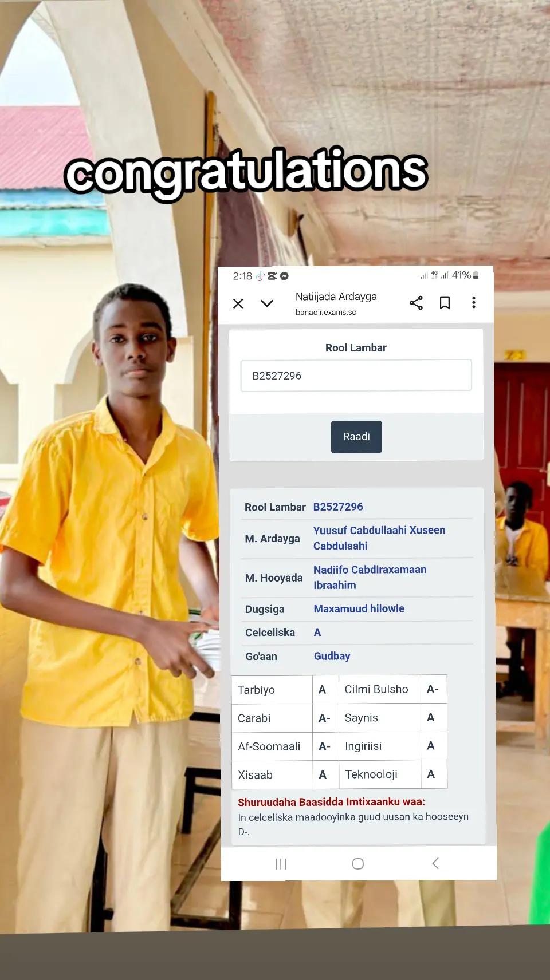This screenshot has width=550, height=980.
Task: Tap the school name Maxamuud hilowle
Action: 359,608
